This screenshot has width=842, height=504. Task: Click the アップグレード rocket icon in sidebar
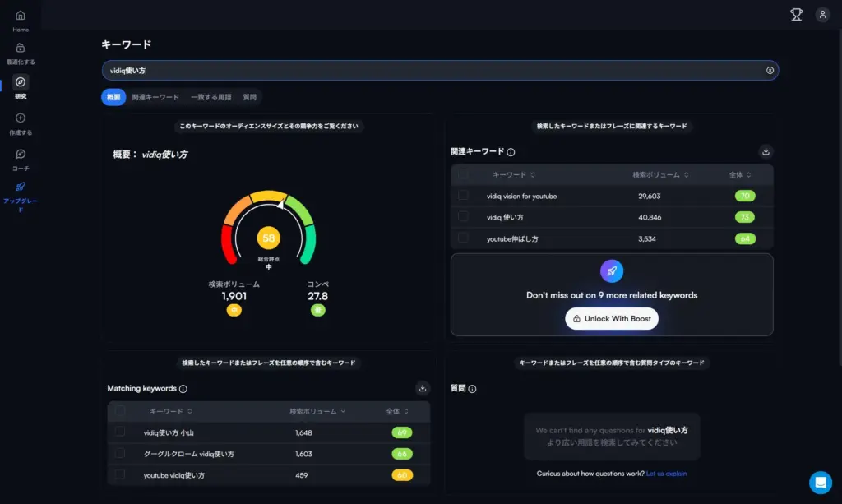pyautogui.click(x=21, y=187)
